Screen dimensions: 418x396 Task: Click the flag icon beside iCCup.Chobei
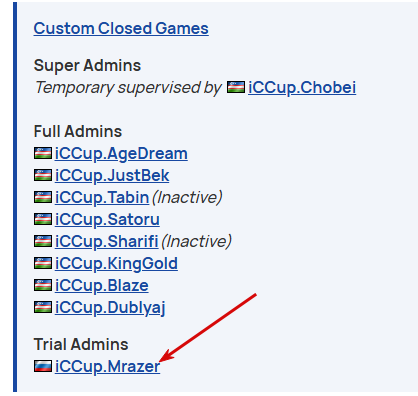[236, 87]
